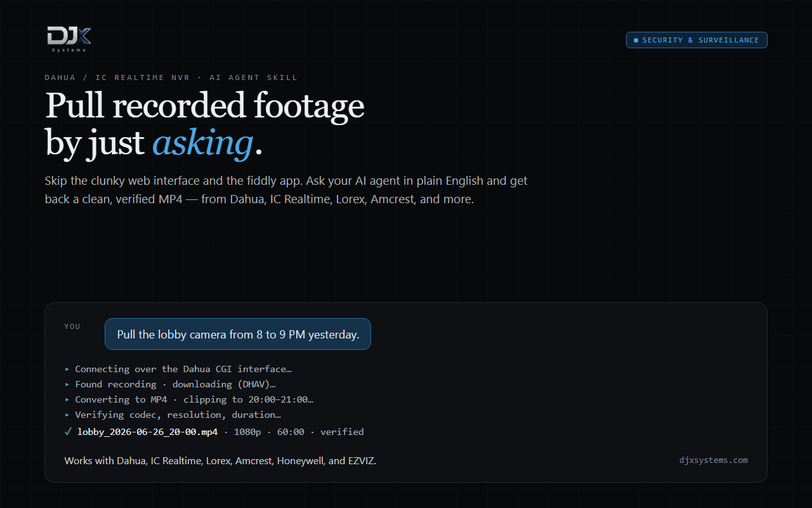Click the "Pull recorded footage" headline line
The width and height of the screenshot is (812, 508).
coord(204,105)
